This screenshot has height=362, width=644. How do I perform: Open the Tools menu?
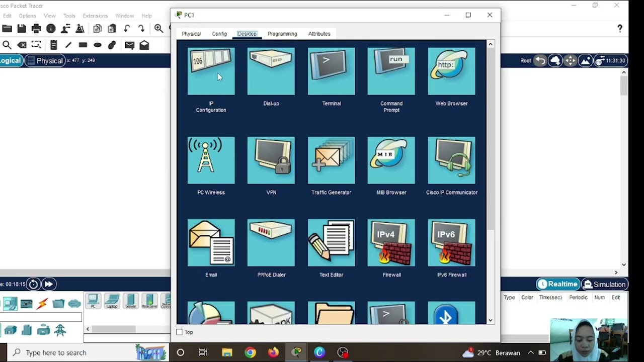click(x=69, y=16)
